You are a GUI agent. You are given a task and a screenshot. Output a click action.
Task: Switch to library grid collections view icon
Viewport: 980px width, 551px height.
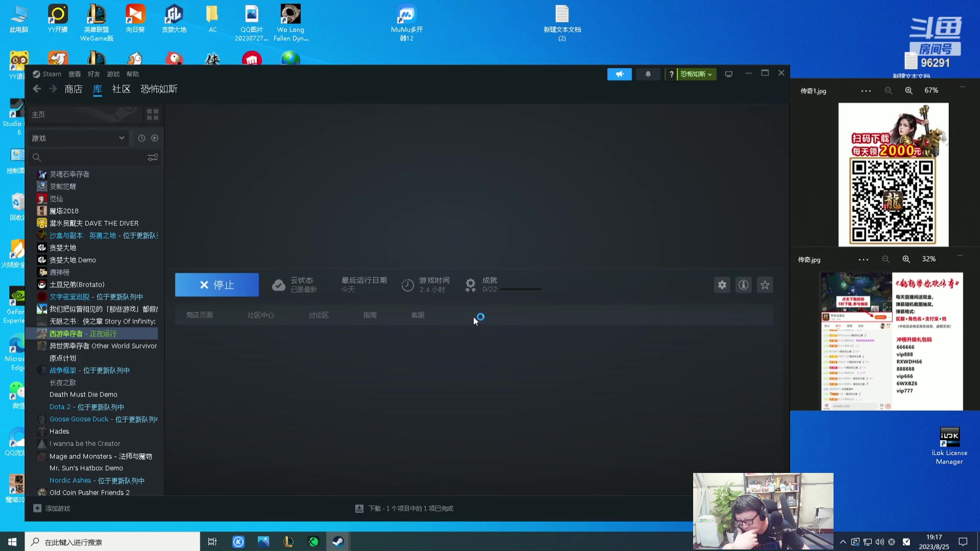click(152, 114)
